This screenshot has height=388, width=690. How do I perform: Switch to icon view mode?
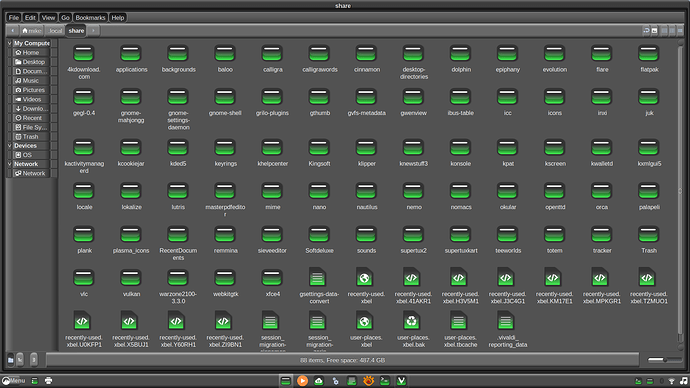[664, 30]
